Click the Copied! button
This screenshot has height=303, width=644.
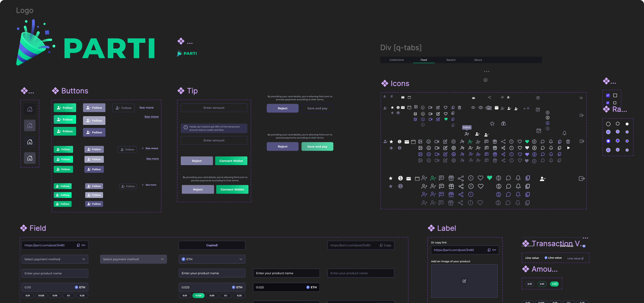[212, 245]
